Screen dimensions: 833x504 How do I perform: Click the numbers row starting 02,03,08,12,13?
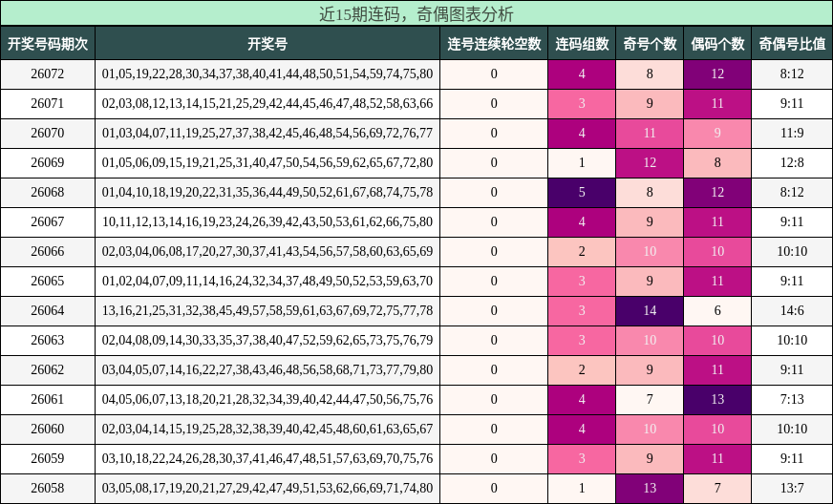[x=267, y=103]
